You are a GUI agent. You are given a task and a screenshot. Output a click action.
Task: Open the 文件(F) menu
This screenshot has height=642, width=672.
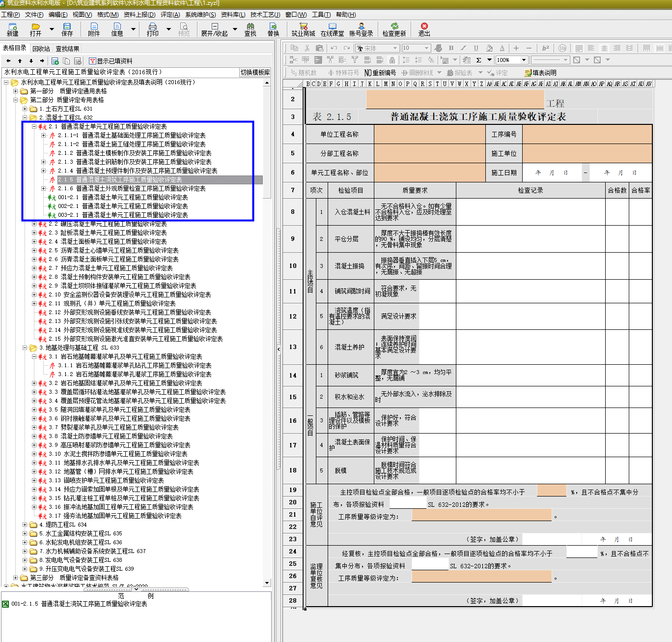coord(34,15)
